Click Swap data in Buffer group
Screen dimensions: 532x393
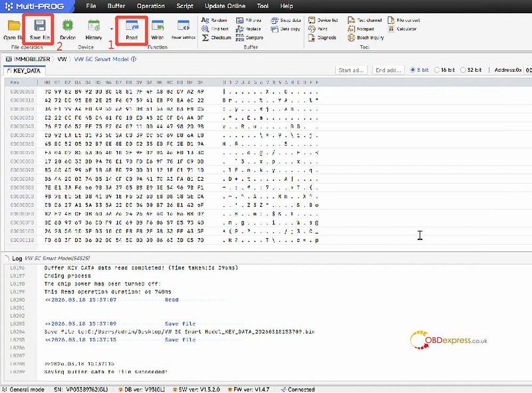coord(286,20)
